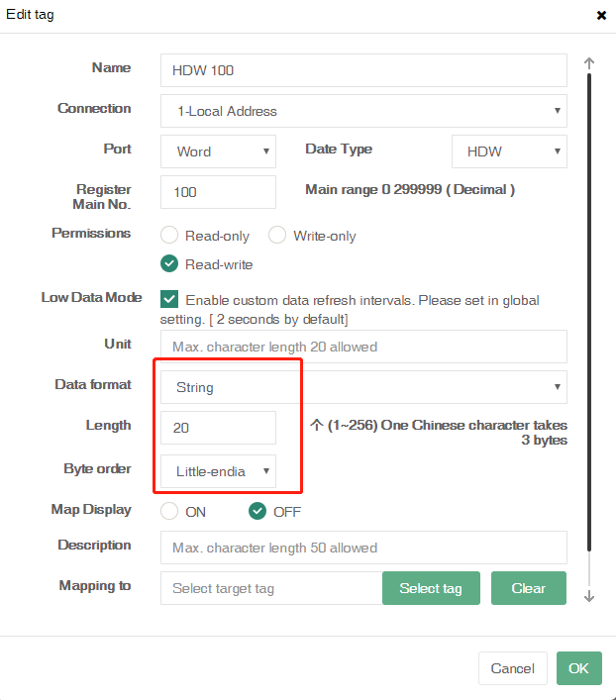Click the Cancel button
Viewport: 616px width, 700px height.
point(513,668)
